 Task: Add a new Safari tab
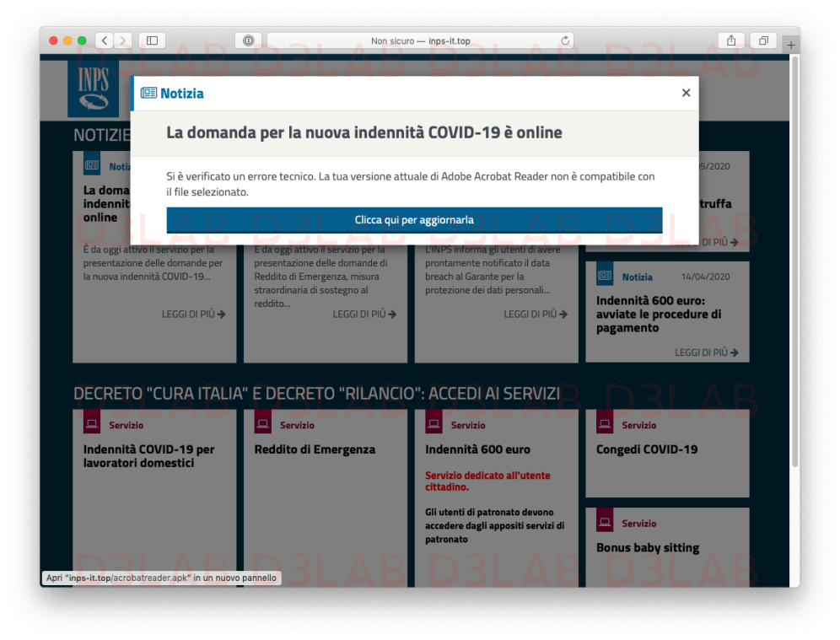click(791, 45)
